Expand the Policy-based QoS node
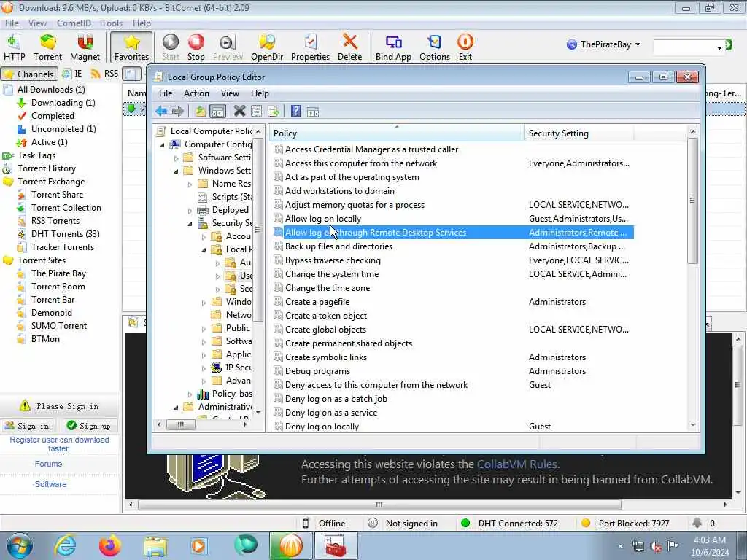 coord(190,394)
